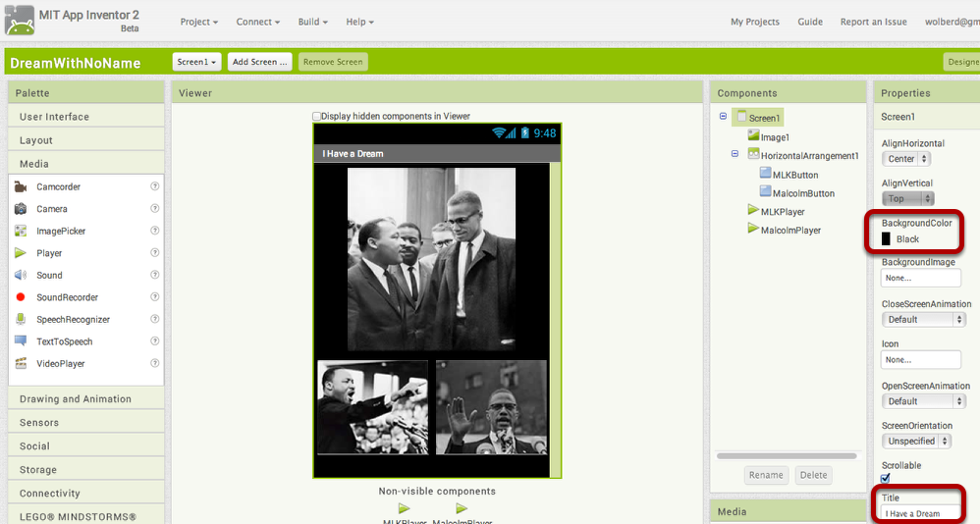
Task: Select the large MLK and Malcolm photo in viewer
Action: tap(431, 259)
